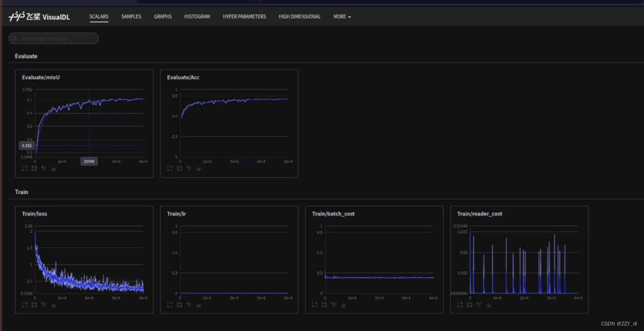Download the Evaluate/mIoU chart data
644x331 pixels.
coord(54,168)
